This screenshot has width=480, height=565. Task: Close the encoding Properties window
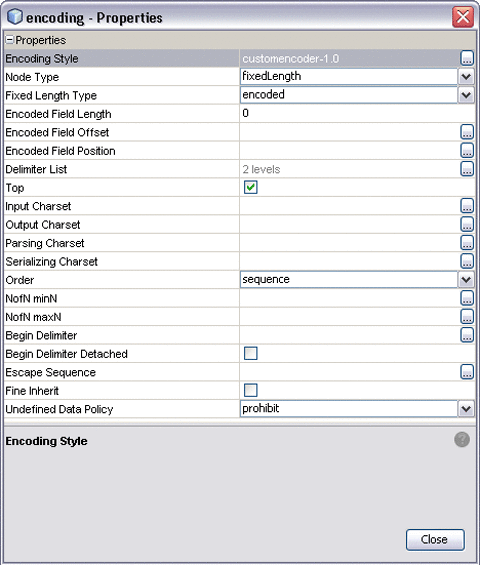pos(463,17)
